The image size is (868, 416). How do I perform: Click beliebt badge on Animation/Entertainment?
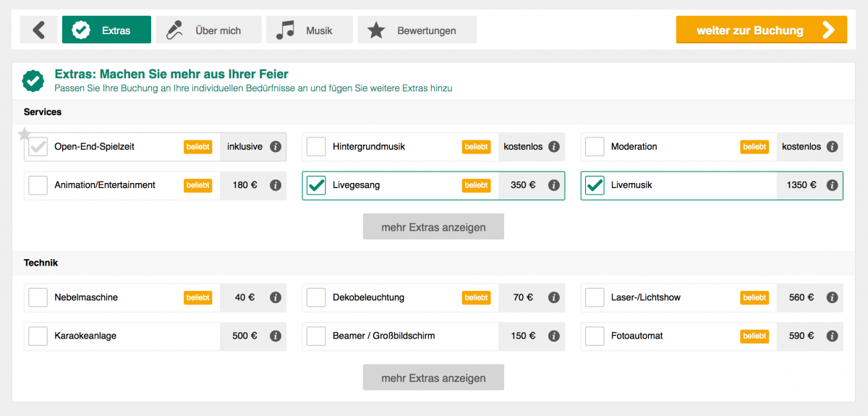[198, 185]
